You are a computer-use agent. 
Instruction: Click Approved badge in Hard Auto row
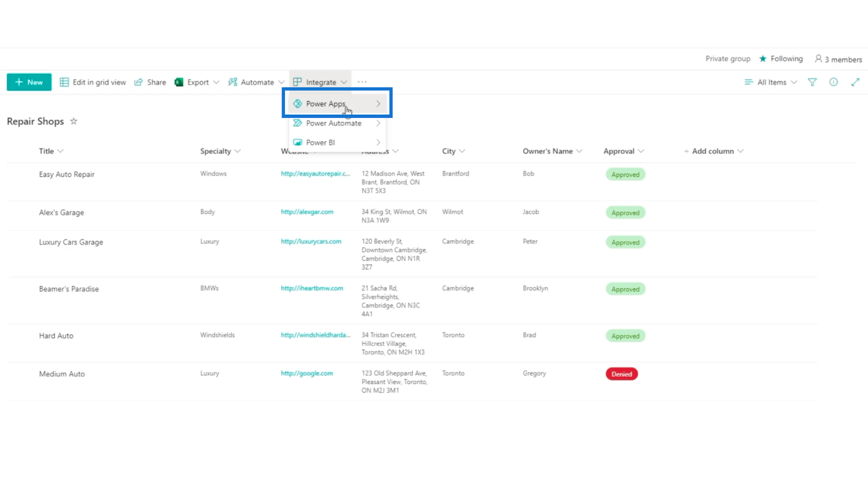(x=626, y=336)
